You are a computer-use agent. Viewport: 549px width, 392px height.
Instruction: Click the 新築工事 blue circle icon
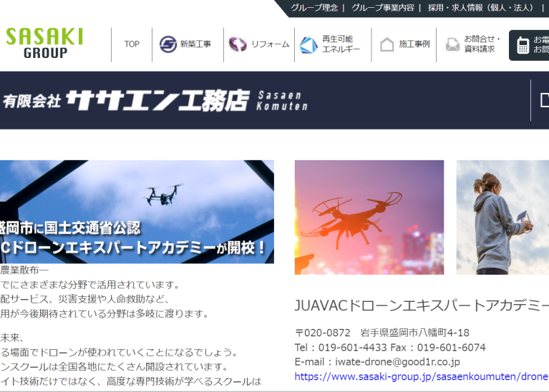[x=168, y=44]
